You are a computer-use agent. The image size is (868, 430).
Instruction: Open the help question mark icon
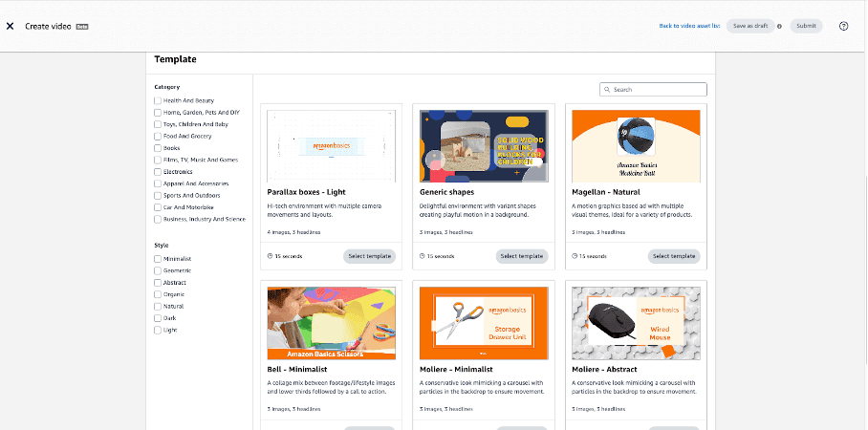843,26
